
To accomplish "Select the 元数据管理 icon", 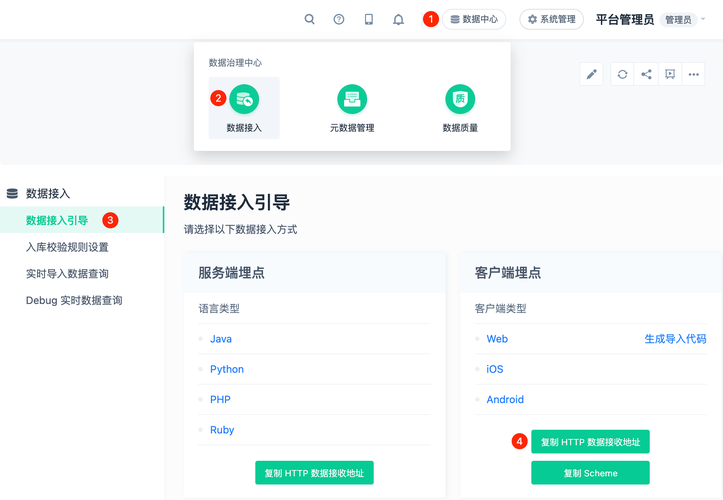I will [x=352, y=99].
